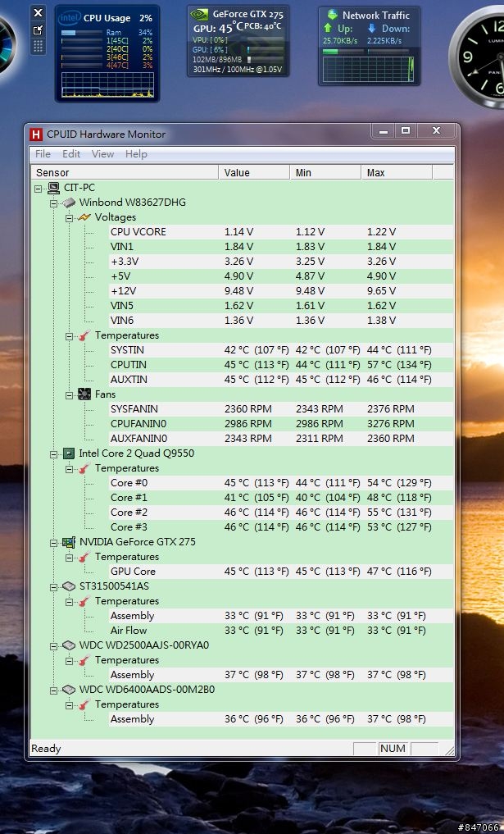Collapse the Winbond W83627DHG node
Image resolution: width=504 pixels, height=834 pixels.
tap(53, 203)
